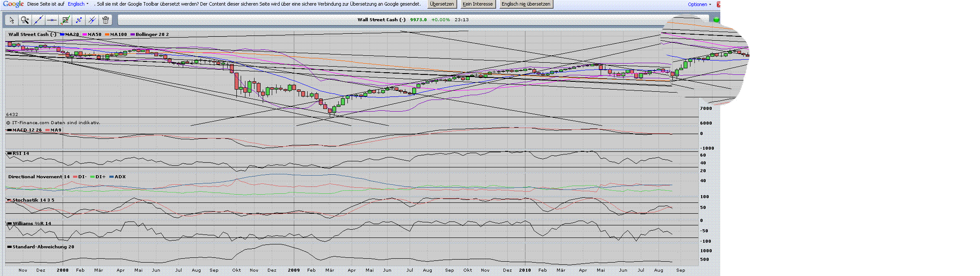
Task: Click the Wall Street Cash header title
Action: pos(382,20)
